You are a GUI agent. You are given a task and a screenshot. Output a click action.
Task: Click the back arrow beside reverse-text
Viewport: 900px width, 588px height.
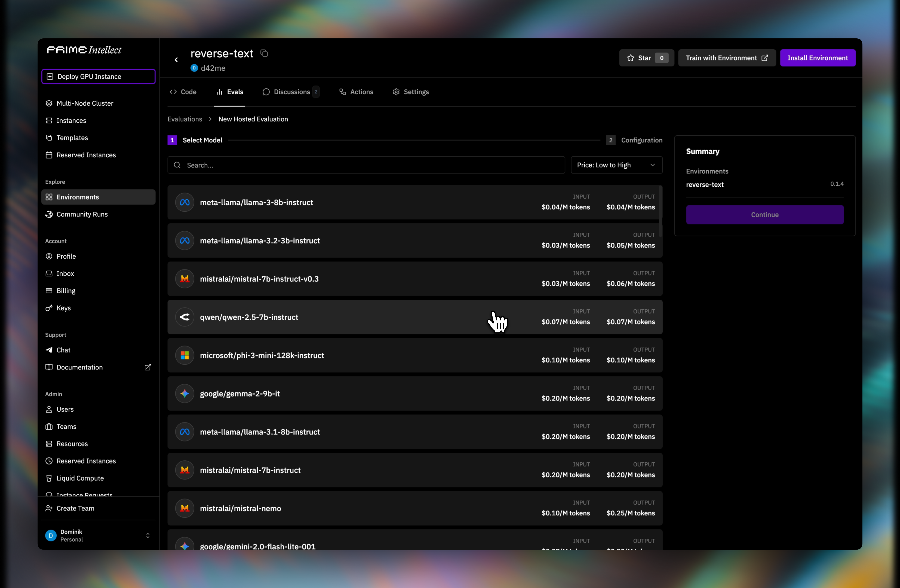(x=176, y=60)
